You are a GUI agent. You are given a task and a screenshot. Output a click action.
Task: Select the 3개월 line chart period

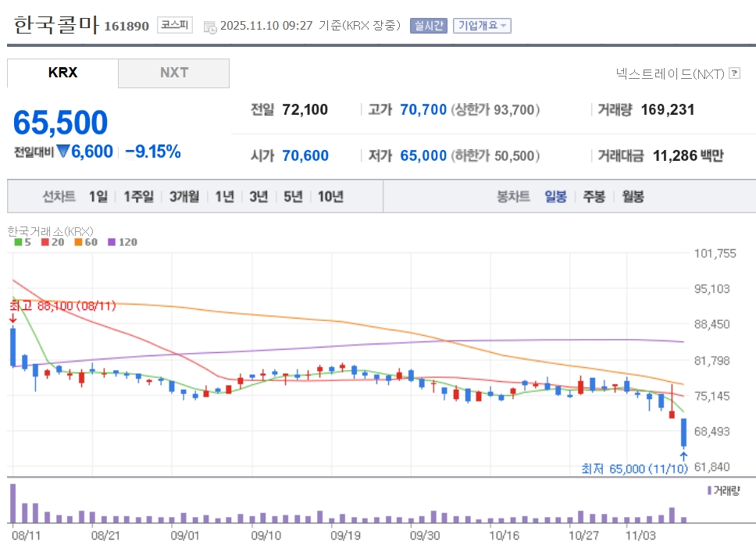pos(184,196)
